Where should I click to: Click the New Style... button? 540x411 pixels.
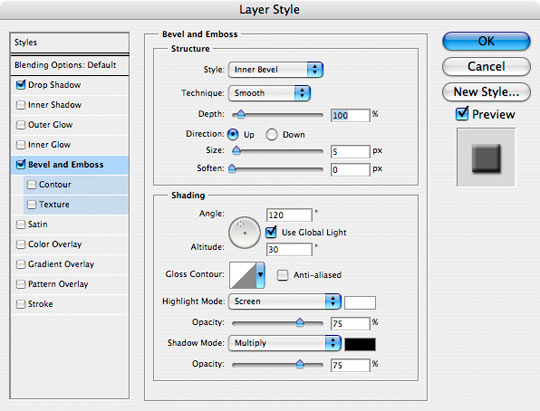pos(486,92)
